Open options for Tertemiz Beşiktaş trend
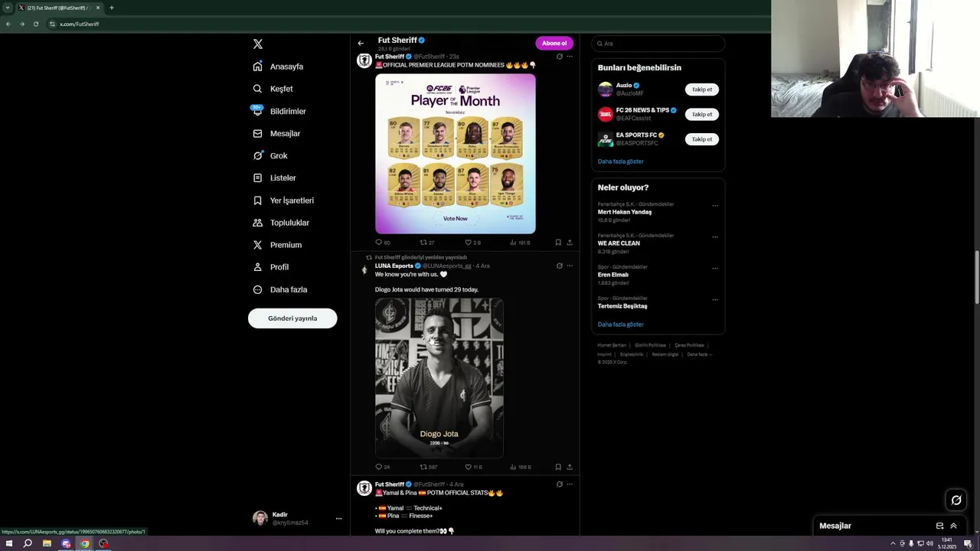The height and width of the screenshot is (551, 980). [x=715, y=299]
